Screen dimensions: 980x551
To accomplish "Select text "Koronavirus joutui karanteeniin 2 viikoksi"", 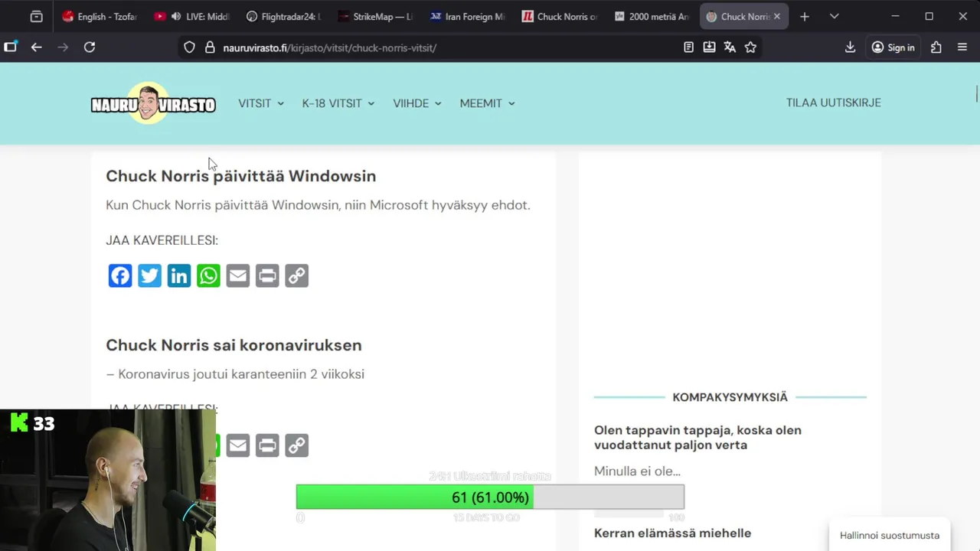I will 241,374.
